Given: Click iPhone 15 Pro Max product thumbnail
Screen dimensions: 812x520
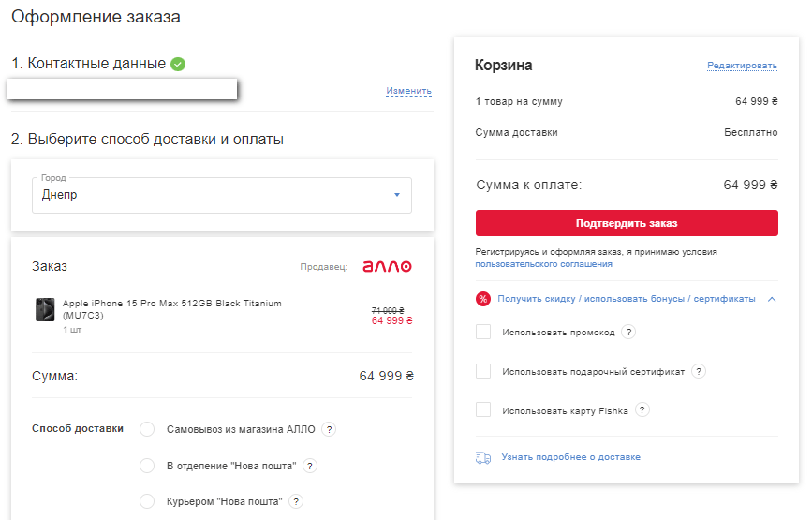Looking at the screenshot, I should click(45, 309).
